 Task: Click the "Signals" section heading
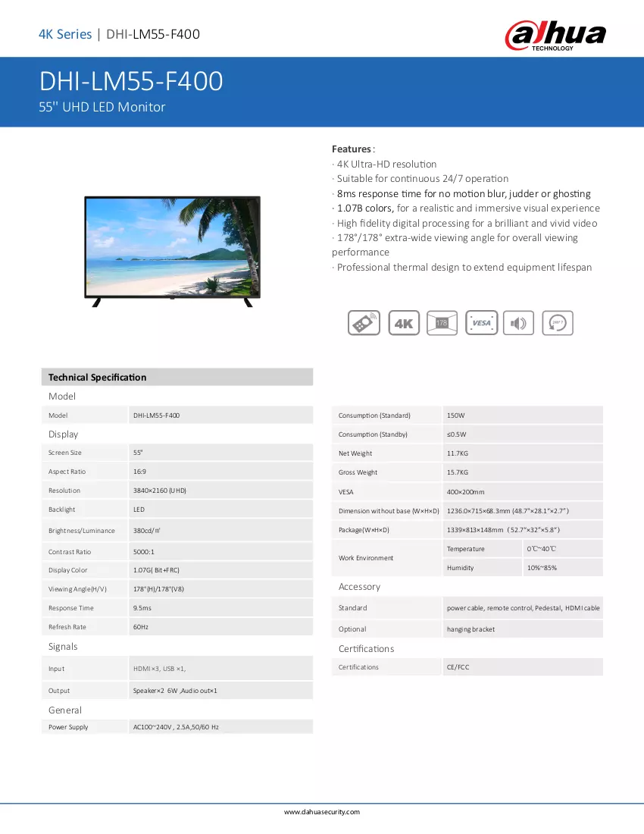point(63,647)
